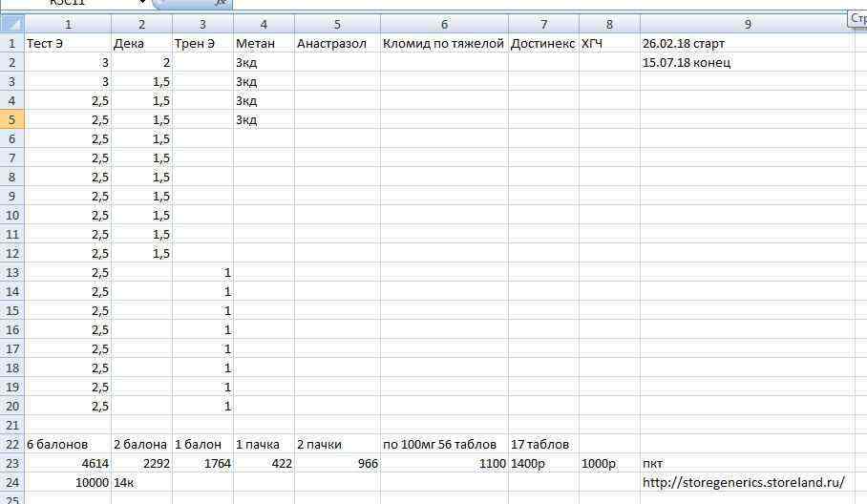Select the 'Тест Э' header cell

(x=67, y=43)
